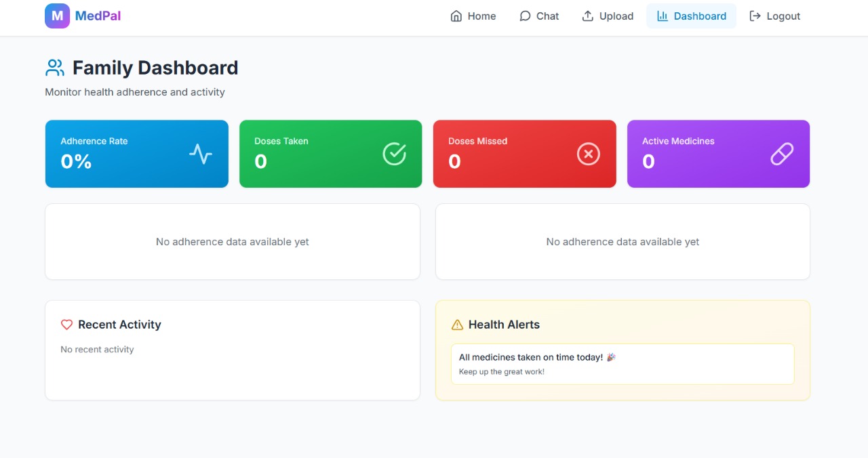The width and height of the screenshot is (868, 458).
Task: Log out using the Logout link
Action: (774, 16)
